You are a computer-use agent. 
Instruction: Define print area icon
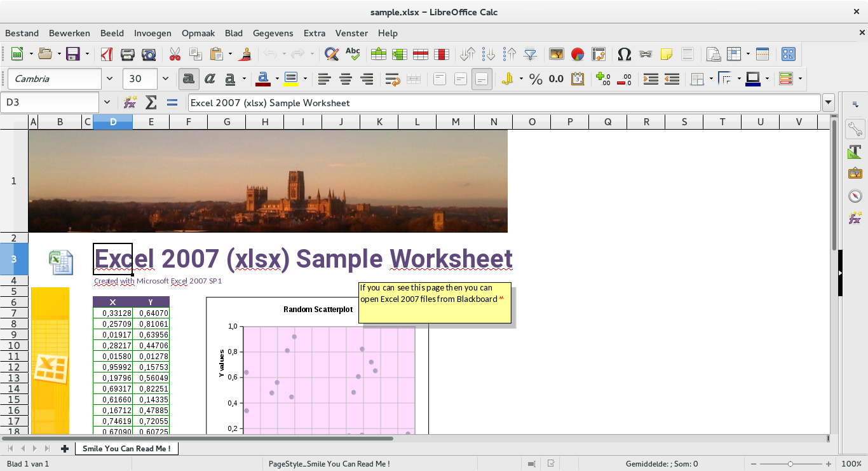click(x=714, y=54)
